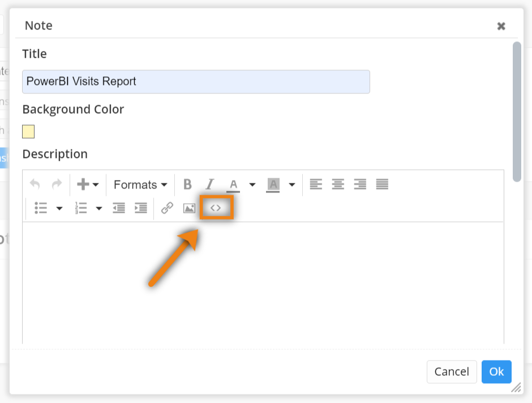Insert an image using the image icon

pyautogui.click(x=189, y=208)
